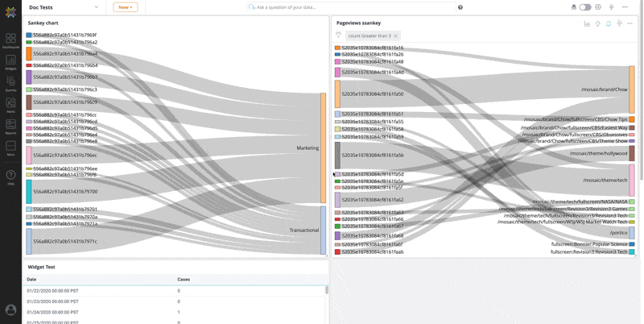Image resolution: width=644 pixels, height=324 pixels.
Task: Click the orange Marketing node bar
Action: coord(324,147)
